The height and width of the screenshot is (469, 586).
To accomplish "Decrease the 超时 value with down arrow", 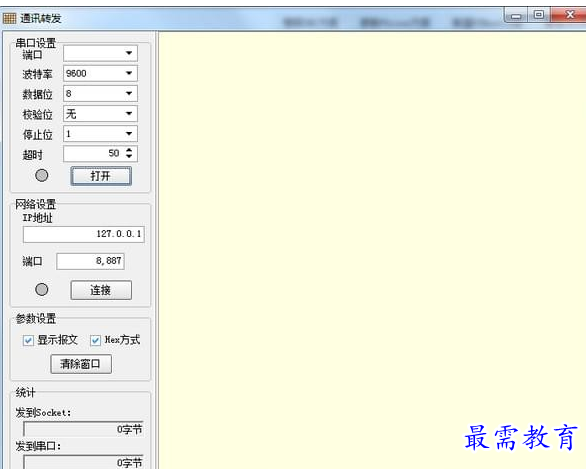I will click(129, 156).
